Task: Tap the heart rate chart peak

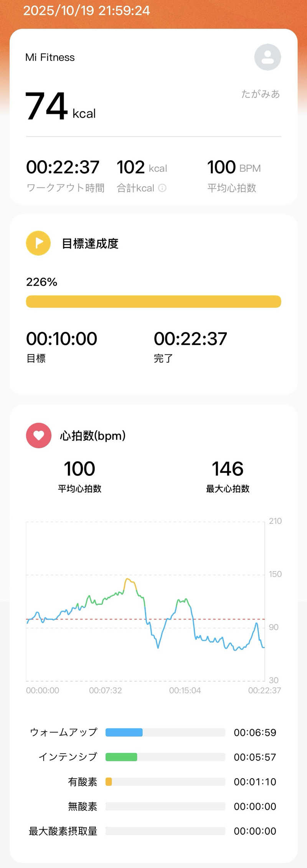Action: pos(128,579)
